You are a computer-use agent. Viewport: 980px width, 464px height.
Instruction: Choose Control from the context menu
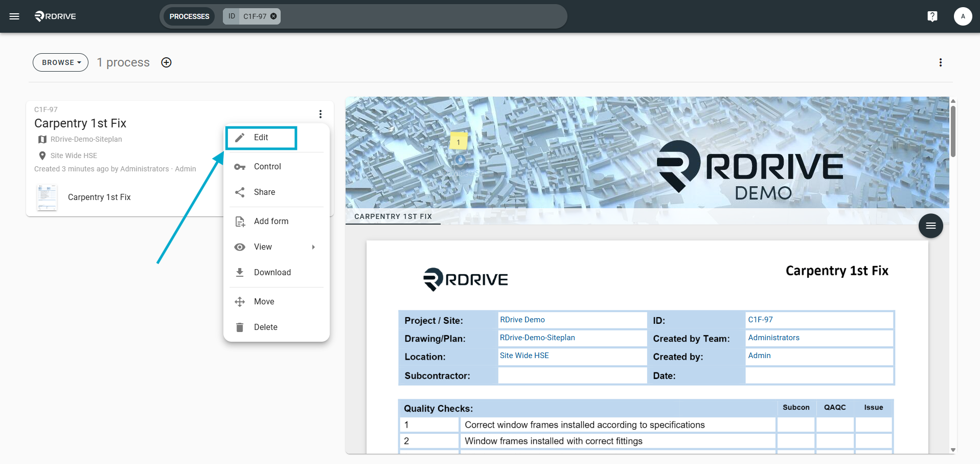coord(277,167)
